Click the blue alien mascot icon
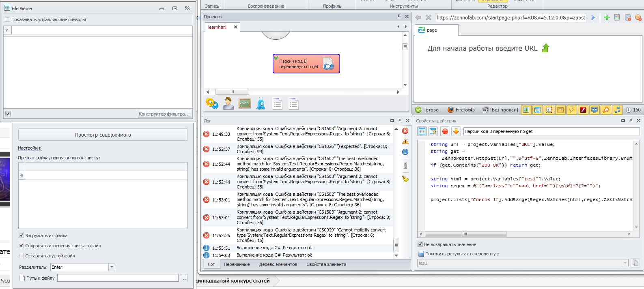The image size is (644, 289). click(x=261, y=104)
